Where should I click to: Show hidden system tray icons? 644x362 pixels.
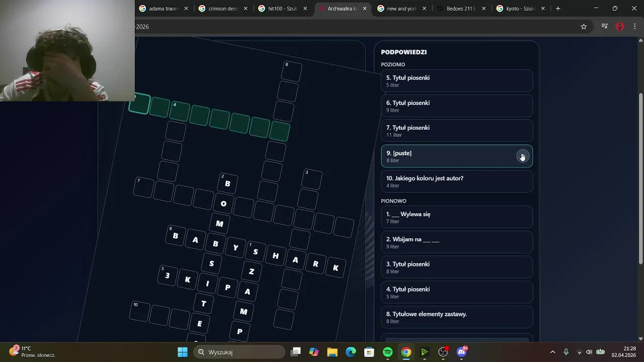(552, 352)
